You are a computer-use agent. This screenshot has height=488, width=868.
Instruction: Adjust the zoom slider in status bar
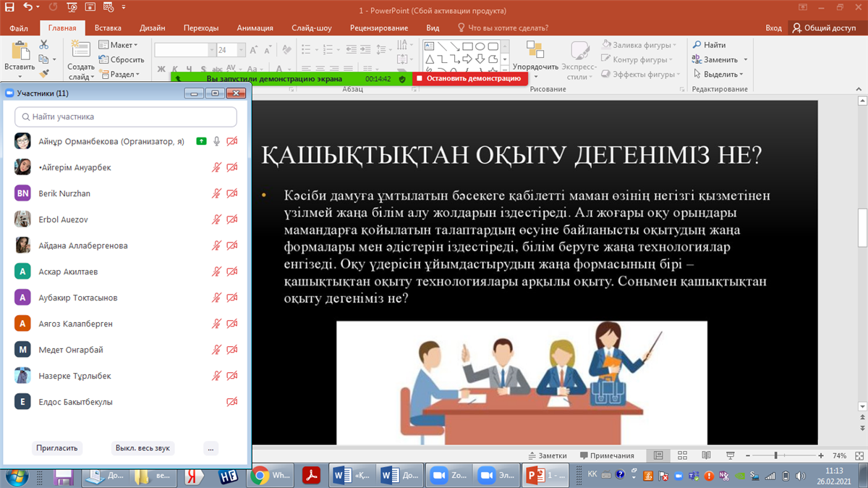click(775, 456)
